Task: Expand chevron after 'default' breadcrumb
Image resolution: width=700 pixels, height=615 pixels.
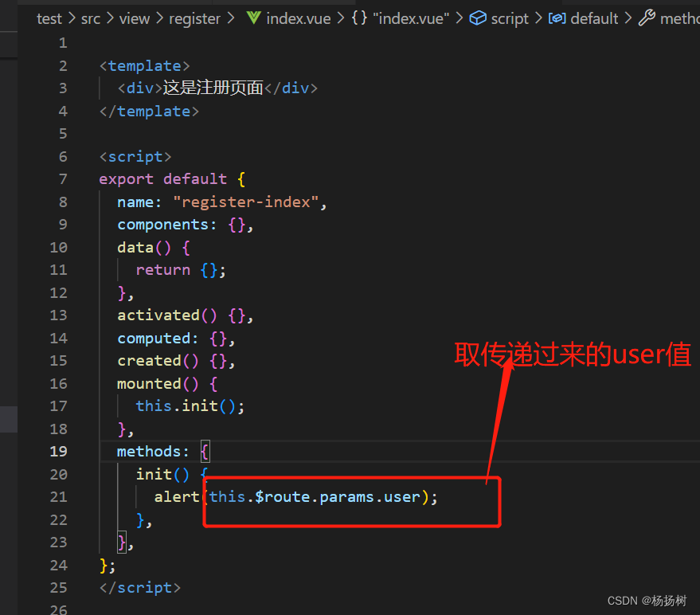Action: [628, 18]
